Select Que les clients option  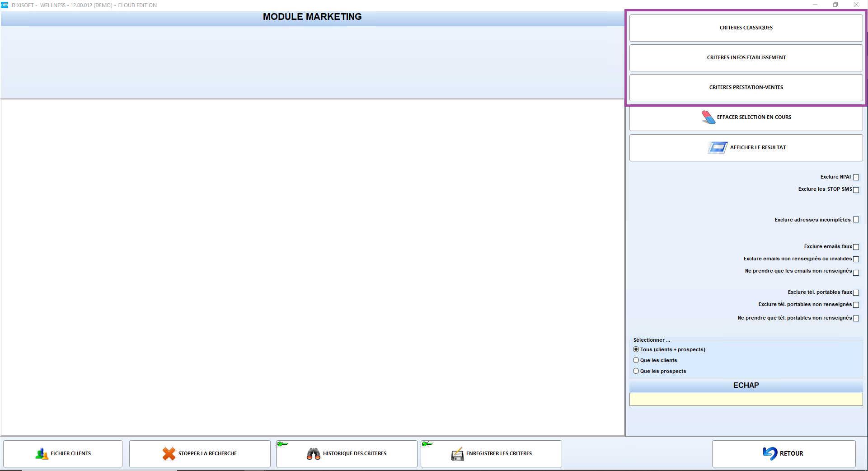click(x=636, y=360)
